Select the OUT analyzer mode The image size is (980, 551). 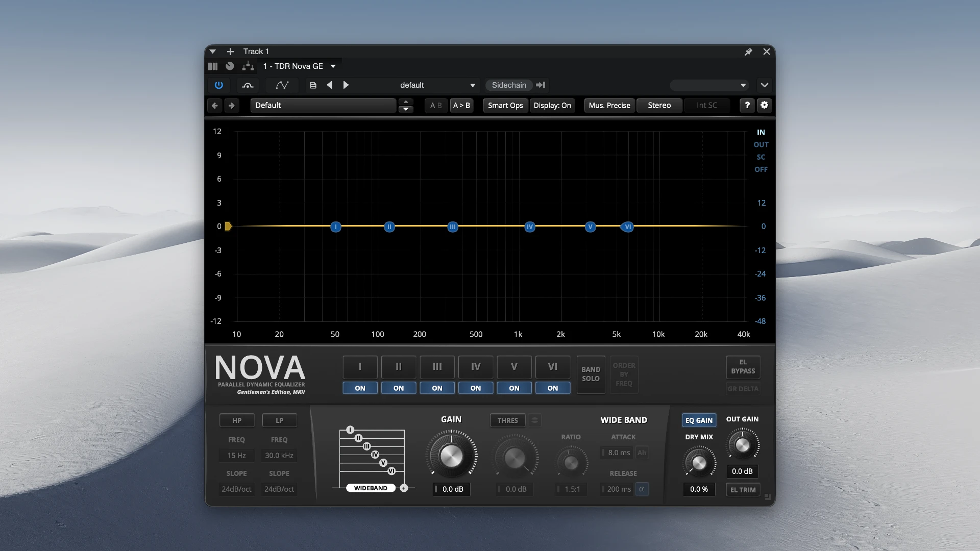pyautogui.click(x=761, y=145)
